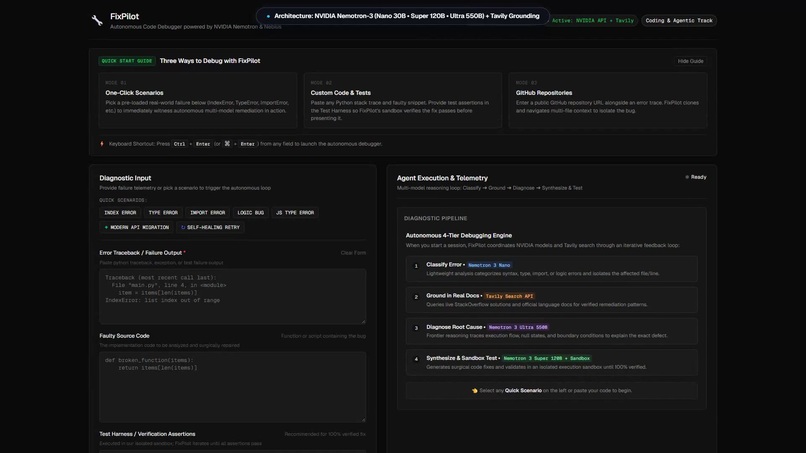Open the Custom Code & Tests mode card
Screen dimensions: 806x453
click(402, 100)
